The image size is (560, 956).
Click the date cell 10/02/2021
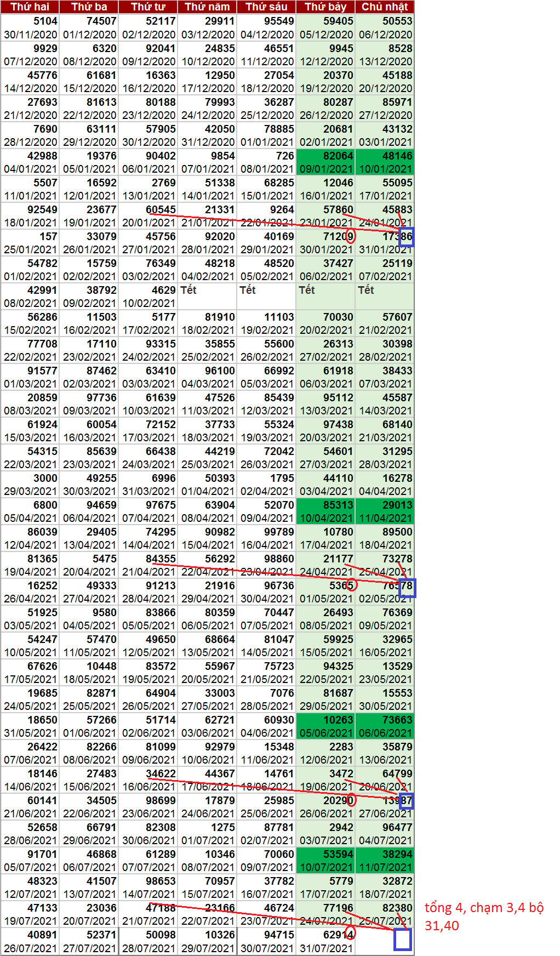pos(148,303)
